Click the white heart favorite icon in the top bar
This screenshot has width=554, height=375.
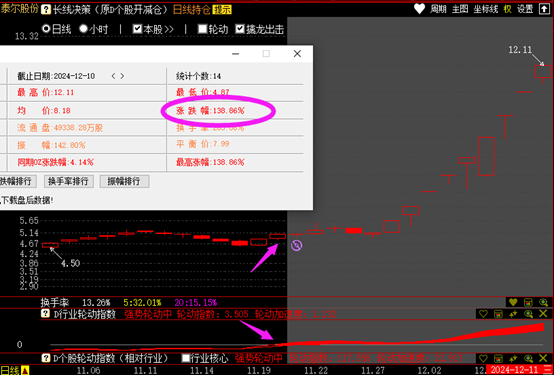pos(419,9)
